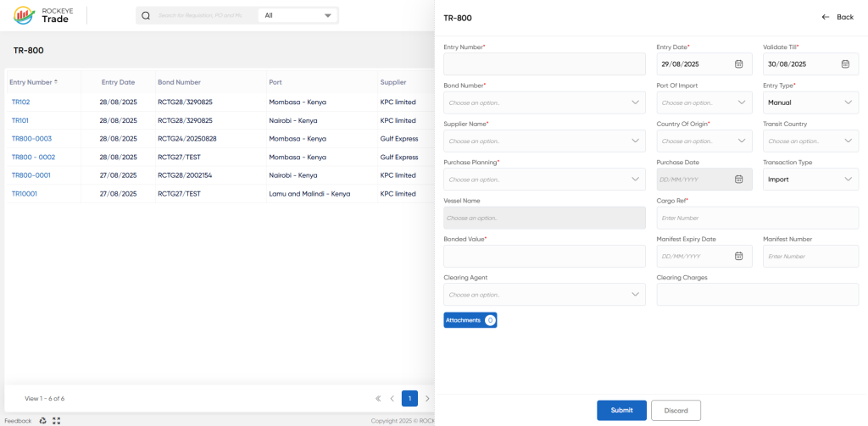Open the Validate Till calendar icon
The height and width of the screenshot is (426, 868).
tap(845, 64)
